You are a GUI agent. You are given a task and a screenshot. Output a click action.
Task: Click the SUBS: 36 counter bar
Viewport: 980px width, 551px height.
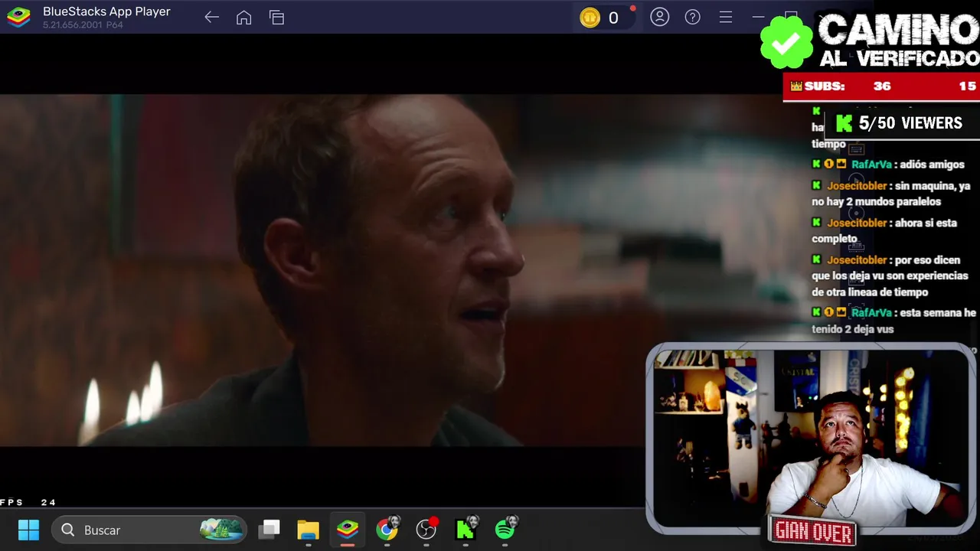coord(881,86)
